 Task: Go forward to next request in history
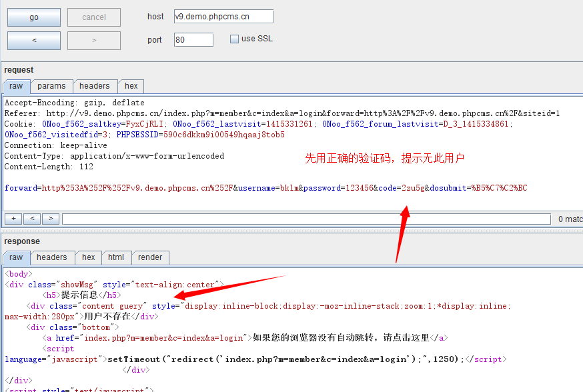[94, 41]
